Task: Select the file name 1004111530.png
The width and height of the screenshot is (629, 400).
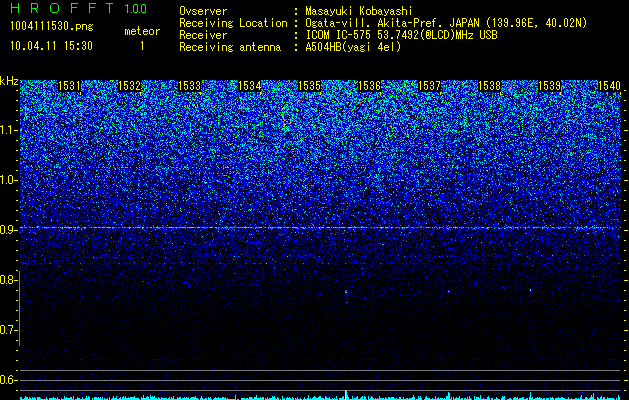Action: [x=52, y=27]
